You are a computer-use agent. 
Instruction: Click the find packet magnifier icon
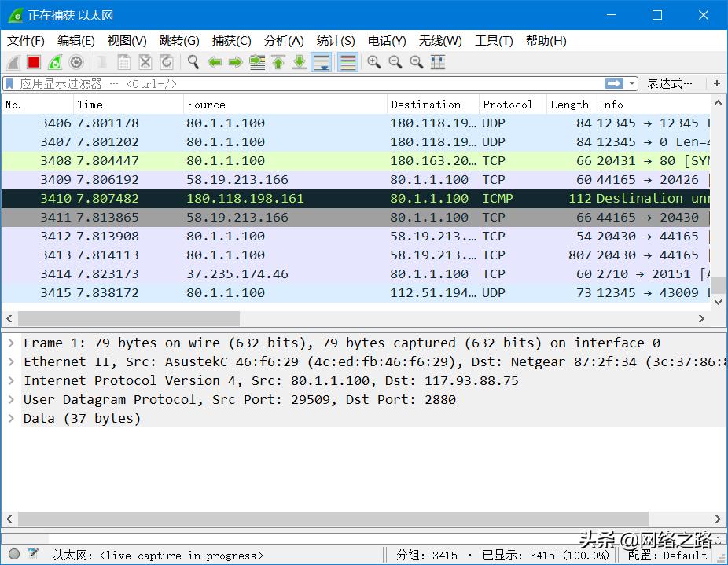(x=193, y=62)
